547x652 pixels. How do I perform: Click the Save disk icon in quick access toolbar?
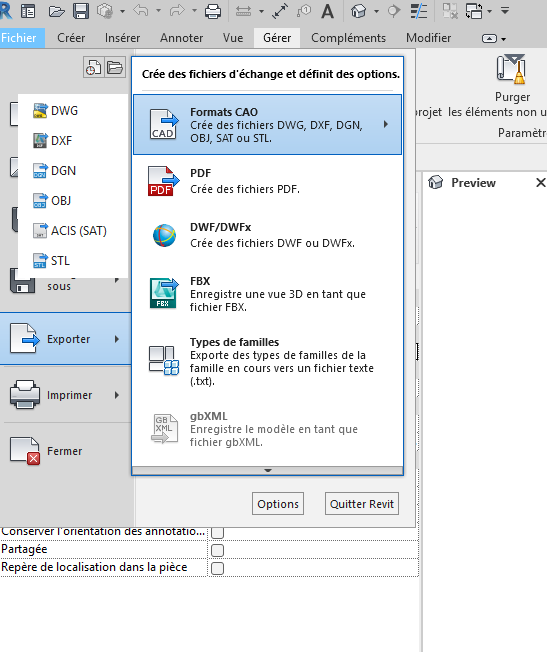pyautogui.click(x=81, y=11)
